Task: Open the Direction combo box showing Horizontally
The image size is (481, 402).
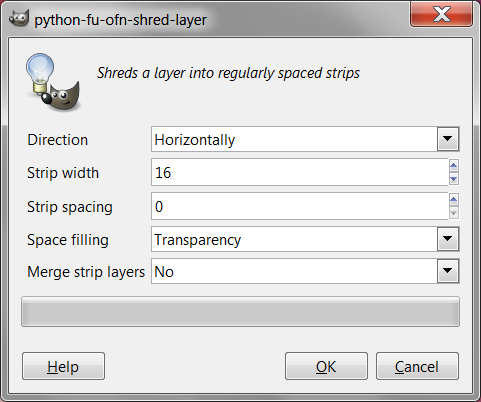Action: [305, 139]
